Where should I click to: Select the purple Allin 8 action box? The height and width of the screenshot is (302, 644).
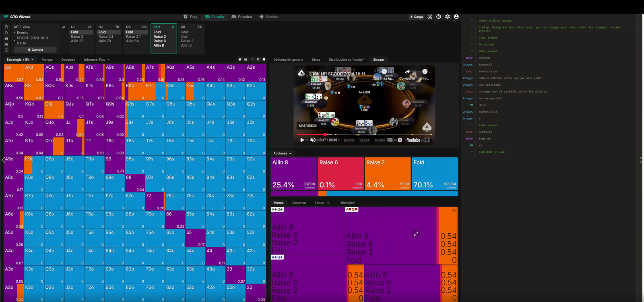click(293, 174)
